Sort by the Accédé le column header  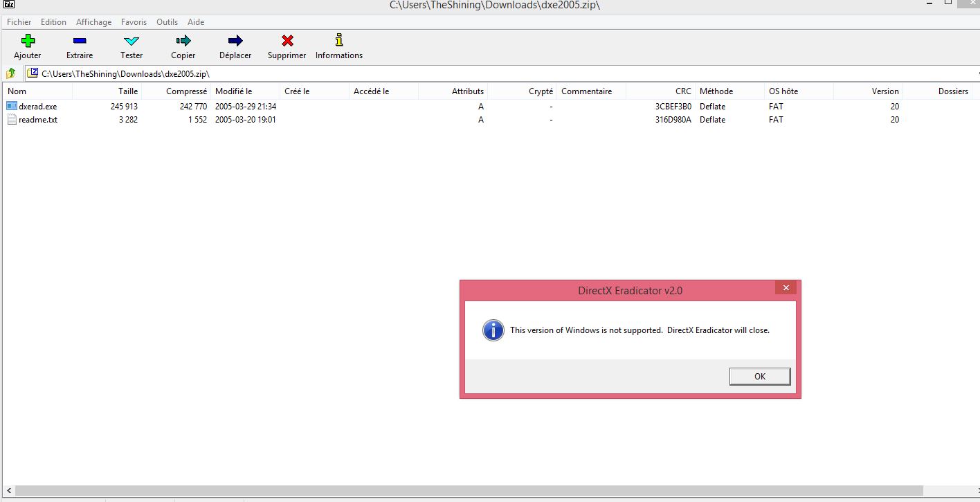pos(384,91)
